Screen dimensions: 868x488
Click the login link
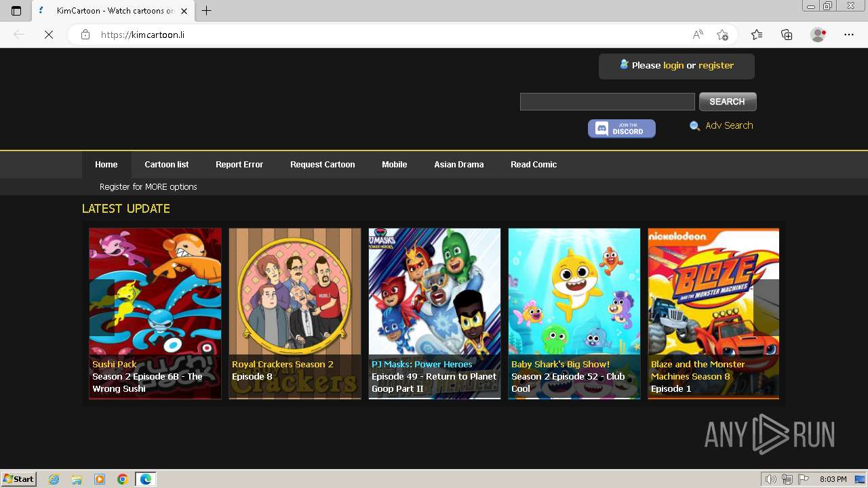[x=673, y=65]
